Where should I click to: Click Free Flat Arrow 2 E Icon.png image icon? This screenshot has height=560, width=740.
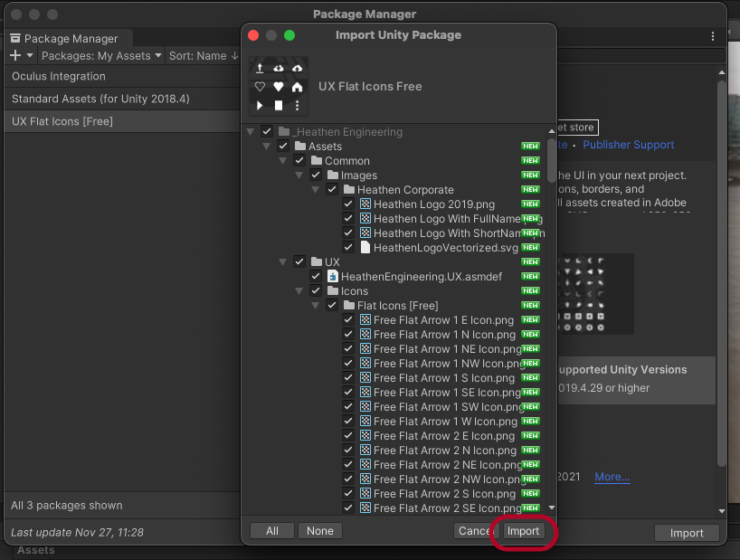[x=365, y=435]
